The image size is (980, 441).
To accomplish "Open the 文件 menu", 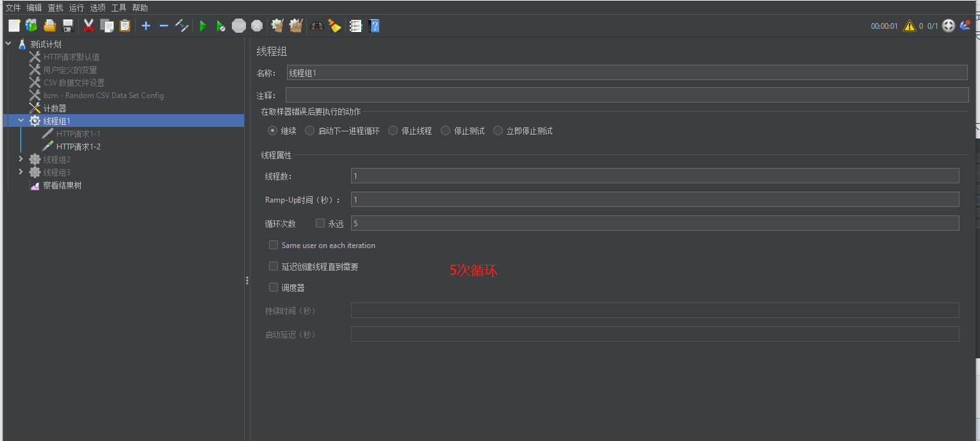I will tap(13, 8).
